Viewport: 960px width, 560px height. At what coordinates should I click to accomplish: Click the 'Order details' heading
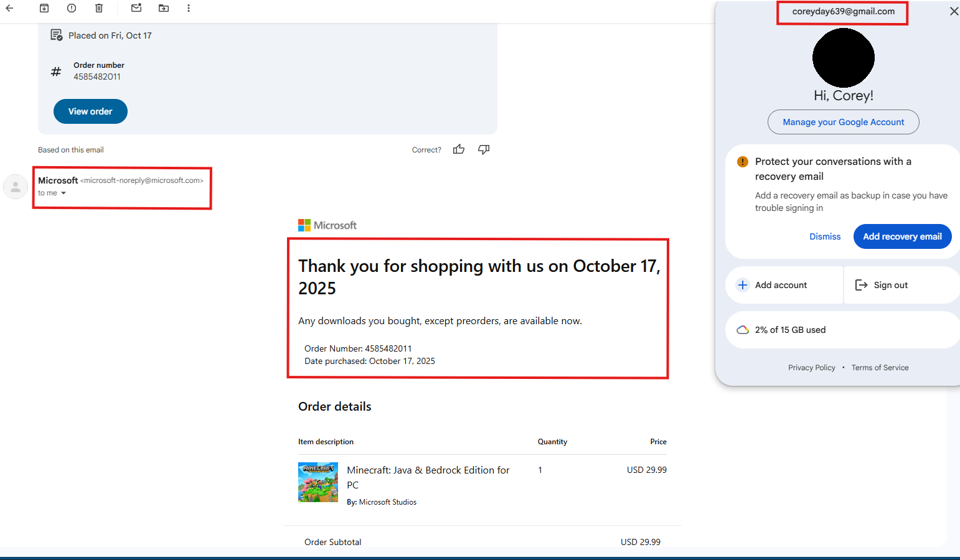[x=335, y=406]
